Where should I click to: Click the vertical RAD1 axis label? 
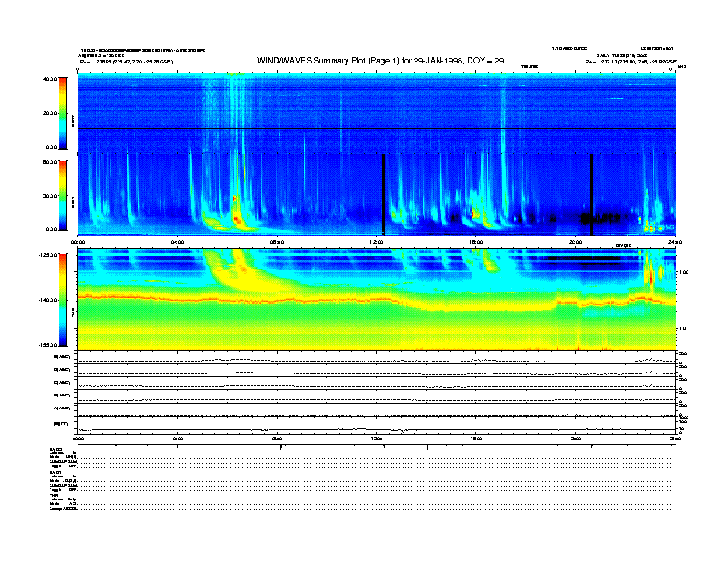73,201
